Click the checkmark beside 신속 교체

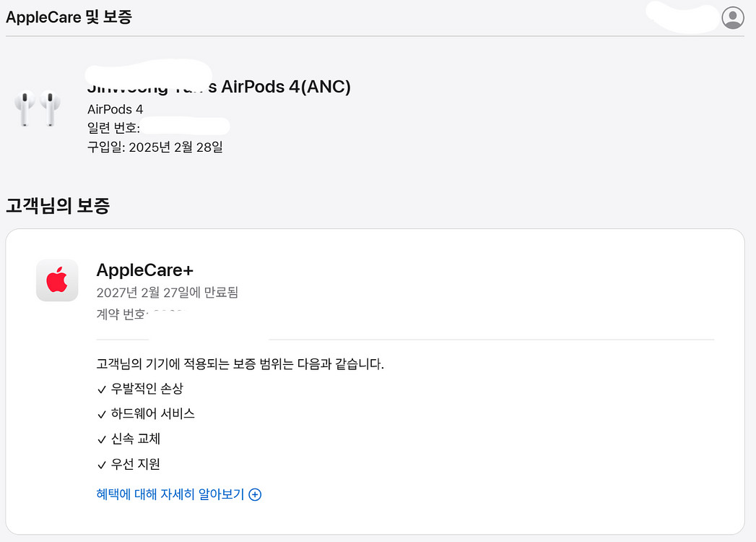pyautogui.click(x=102, y=439)
